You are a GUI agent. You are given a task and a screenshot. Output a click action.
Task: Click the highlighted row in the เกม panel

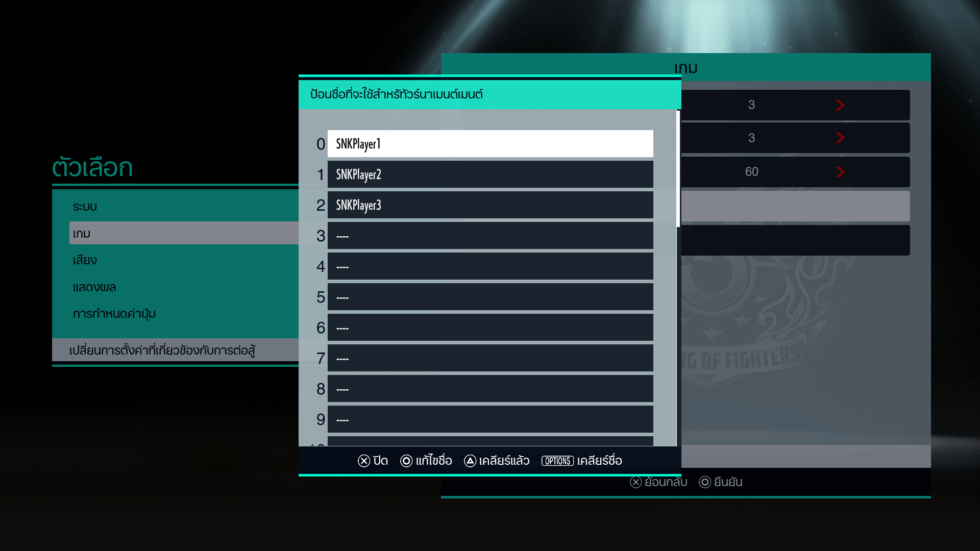coord(795,206)
